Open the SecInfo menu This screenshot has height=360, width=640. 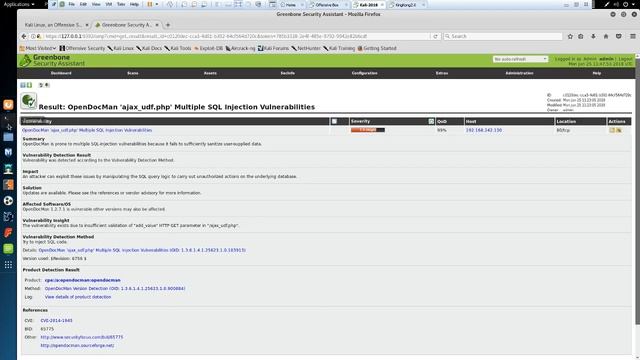[x=288, y=73]
